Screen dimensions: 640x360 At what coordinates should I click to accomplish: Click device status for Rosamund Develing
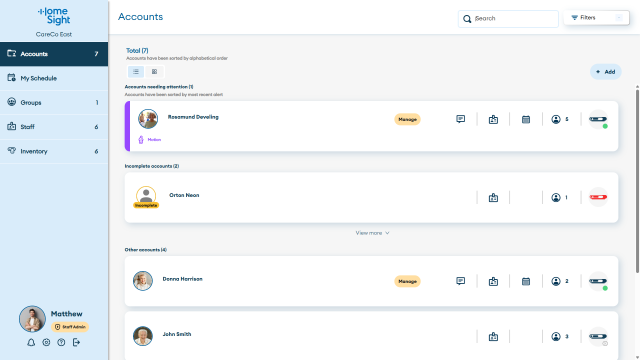coord(598,119)
